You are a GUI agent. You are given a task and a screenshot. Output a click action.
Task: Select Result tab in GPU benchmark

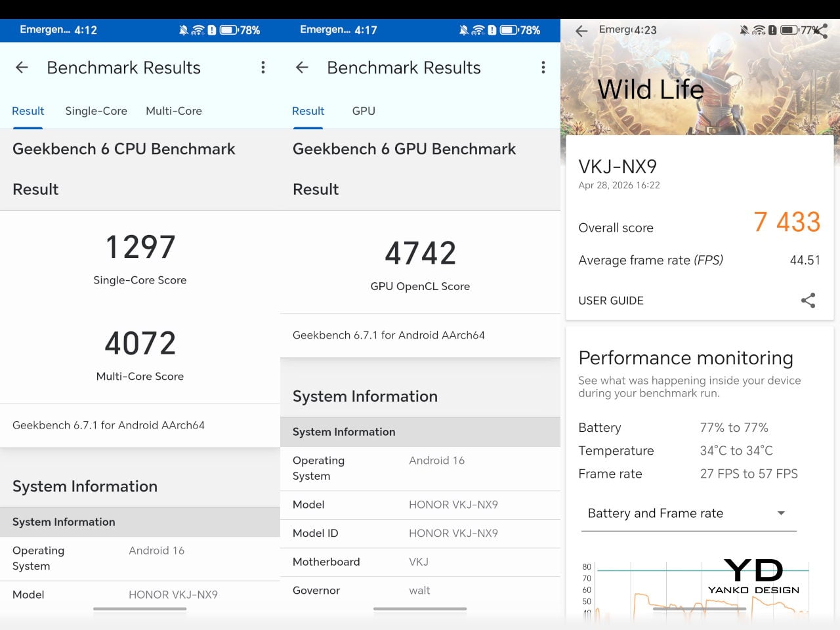click(308, 111)
